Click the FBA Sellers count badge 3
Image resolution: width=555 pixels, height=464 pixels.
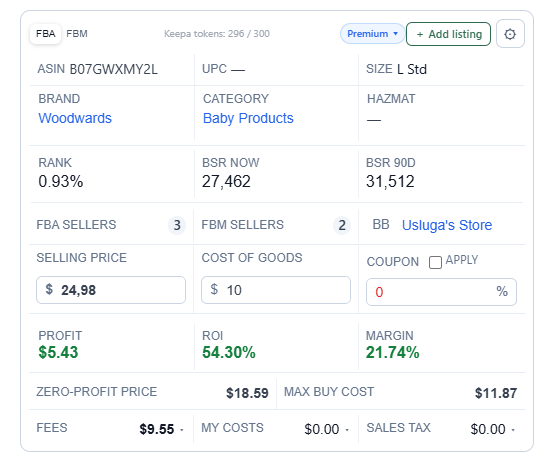[x=177, y=225]
